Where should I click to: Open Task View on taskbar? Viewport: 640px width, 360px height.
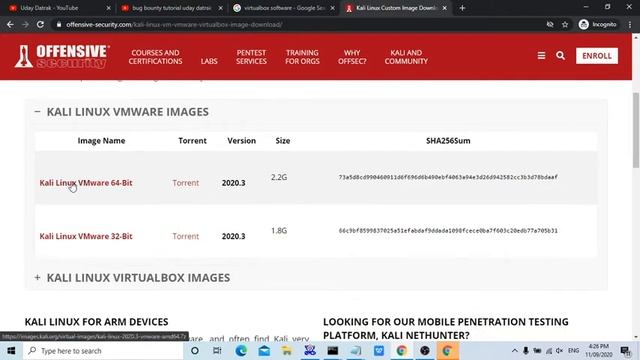[217, 351]
